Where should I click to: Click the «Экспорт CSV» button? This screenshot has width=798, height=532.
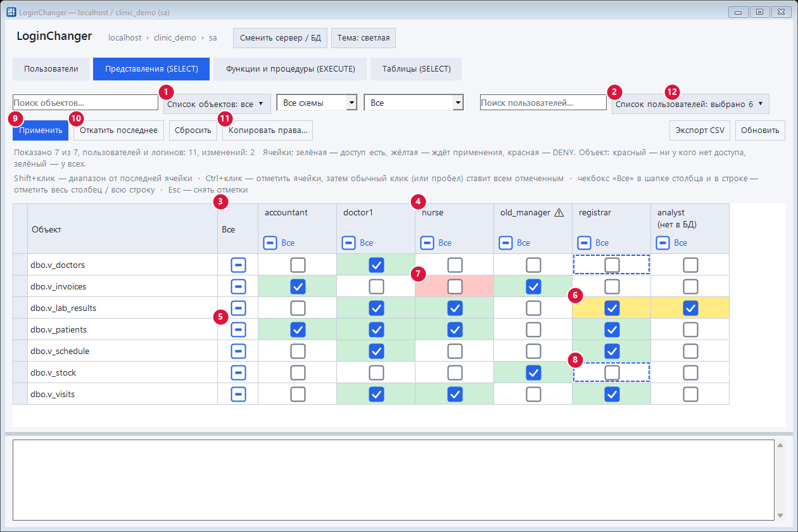[699, 130]
